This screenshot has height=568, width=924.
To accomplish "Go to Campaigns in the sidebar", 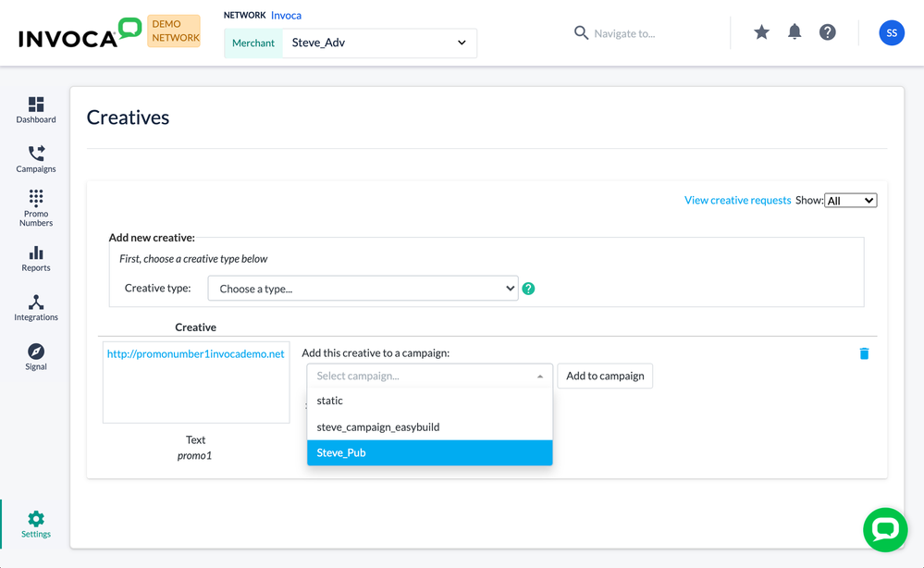I will pos(36,159).
